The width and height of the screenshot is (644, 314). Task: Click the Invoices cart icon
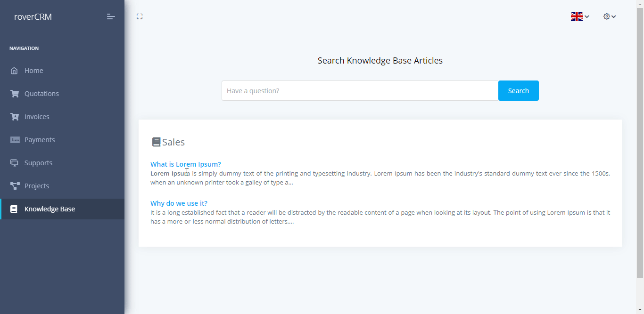coord(15,117)
